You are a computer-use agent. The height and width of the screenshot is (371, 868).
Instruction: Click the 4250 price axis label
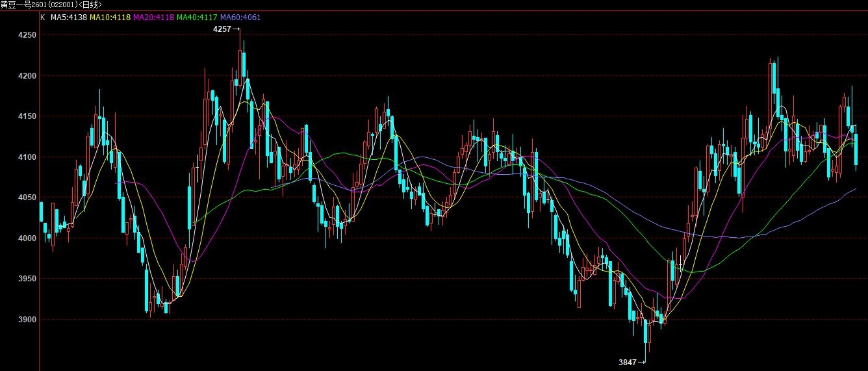27,35
